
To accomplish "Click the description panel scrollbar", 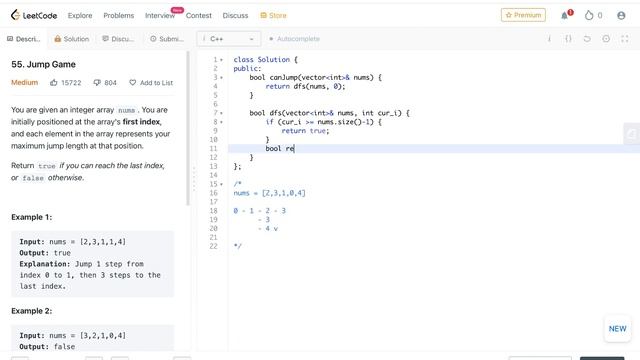I will point(188,128).
